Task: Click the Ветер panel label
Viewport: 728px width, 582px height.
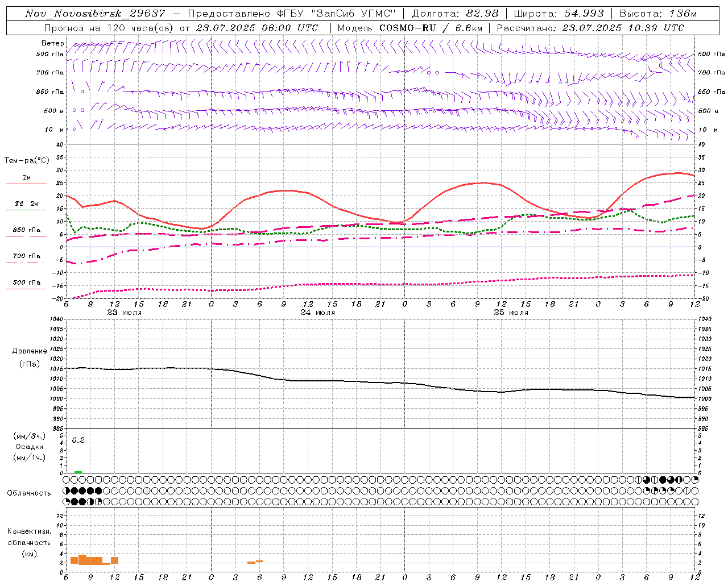Action: (x=52, y=43)
